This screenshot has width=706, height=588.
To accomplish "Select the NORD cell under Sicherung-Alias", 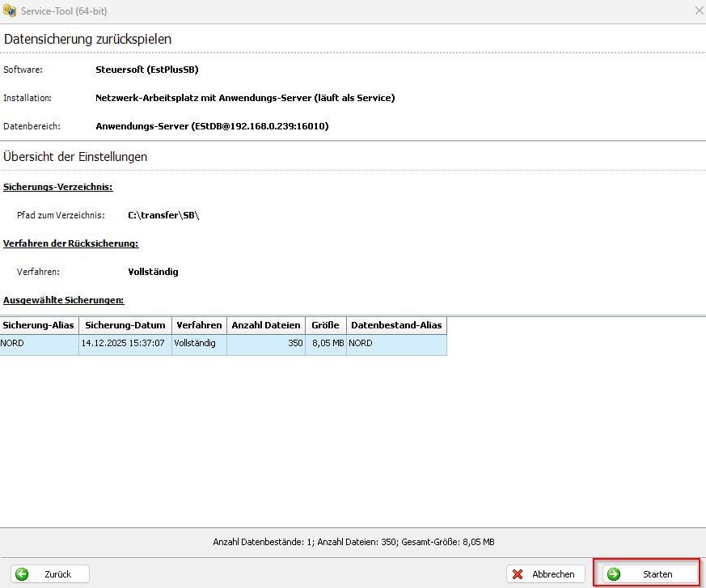I will (38, 344).
